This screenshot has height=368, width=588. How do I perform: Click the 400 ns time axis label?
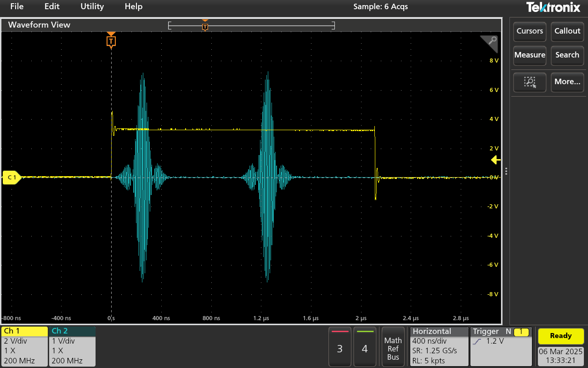161,318
